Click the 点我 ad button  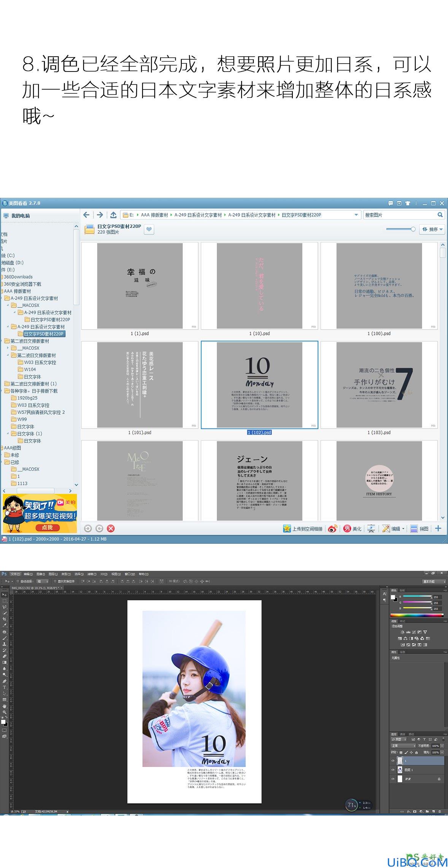pyautogui.click(x=47, y=527)
